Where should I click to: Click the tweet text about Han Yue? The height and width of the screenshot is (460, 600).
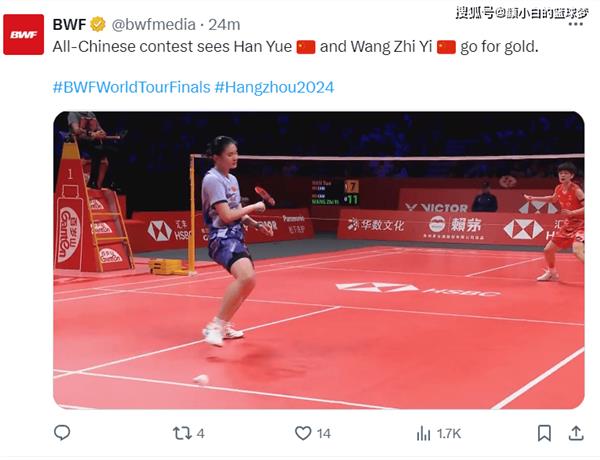click(295, 47)
